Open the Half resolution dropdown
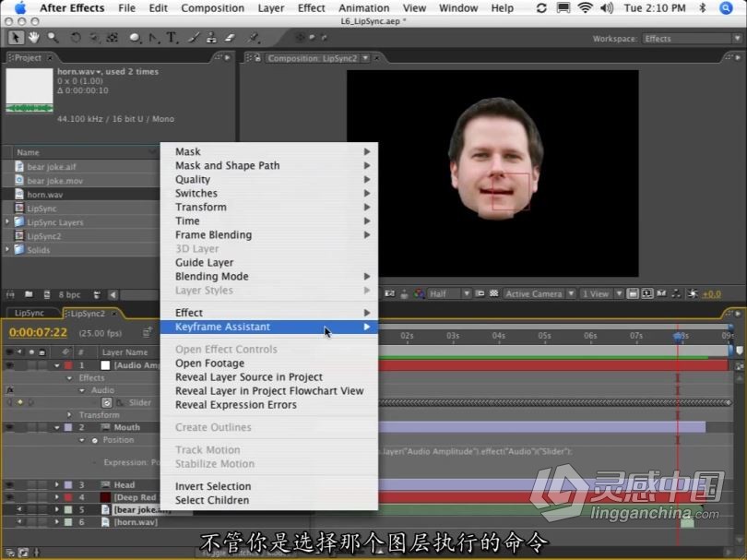 coord(449,294)
